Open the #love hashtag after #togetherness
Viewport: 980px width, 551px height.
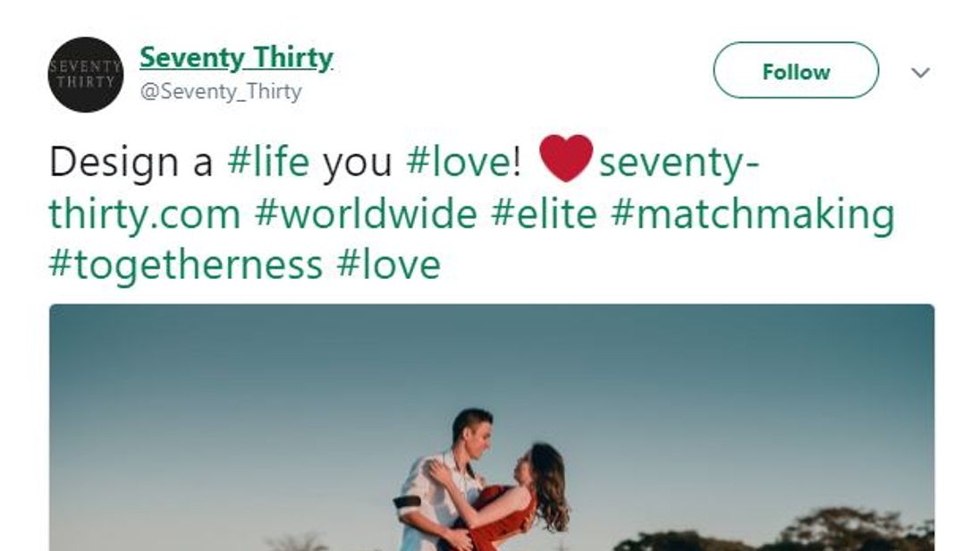pyautogui.click(x=388, y=266)
